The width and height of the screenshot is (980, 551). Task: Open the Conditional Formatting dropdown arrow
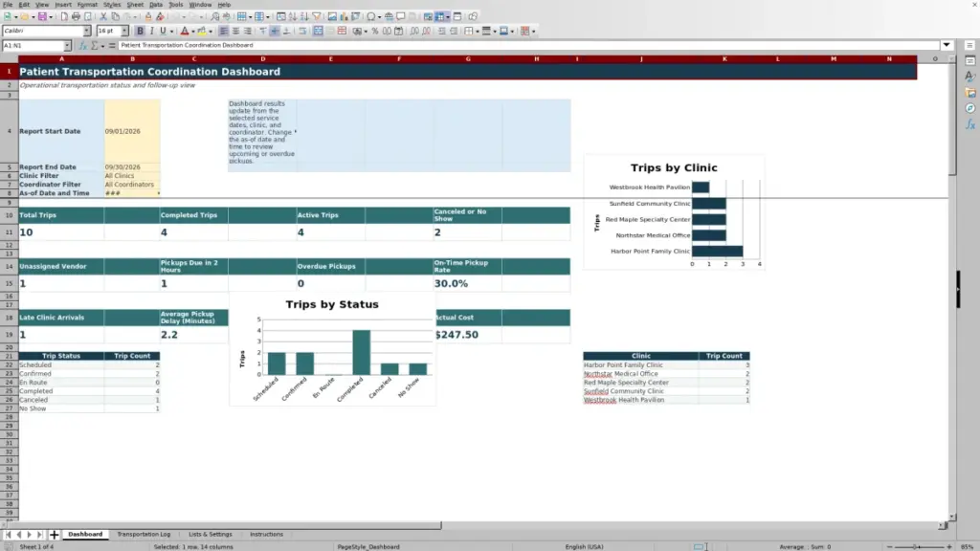tap(534, 32)
